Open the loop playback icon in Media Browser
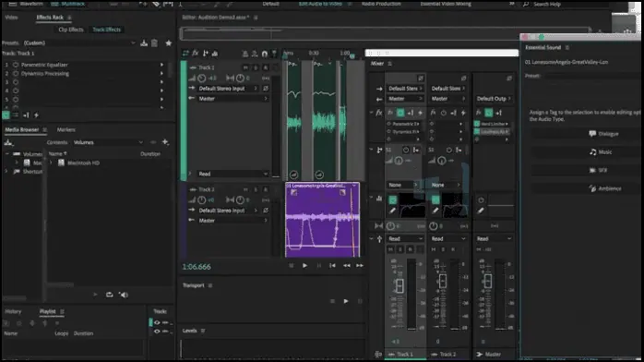 tap(109, 295)
